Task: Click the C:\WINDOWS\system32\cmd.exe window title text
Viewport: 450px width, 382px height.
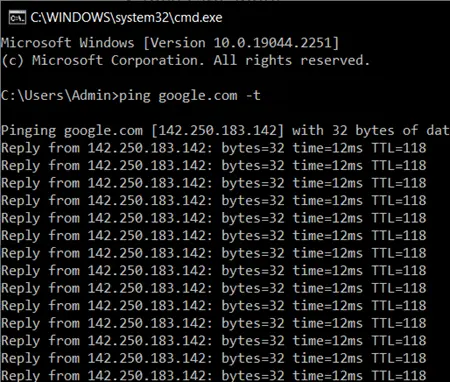Action: tap(126, 17)
